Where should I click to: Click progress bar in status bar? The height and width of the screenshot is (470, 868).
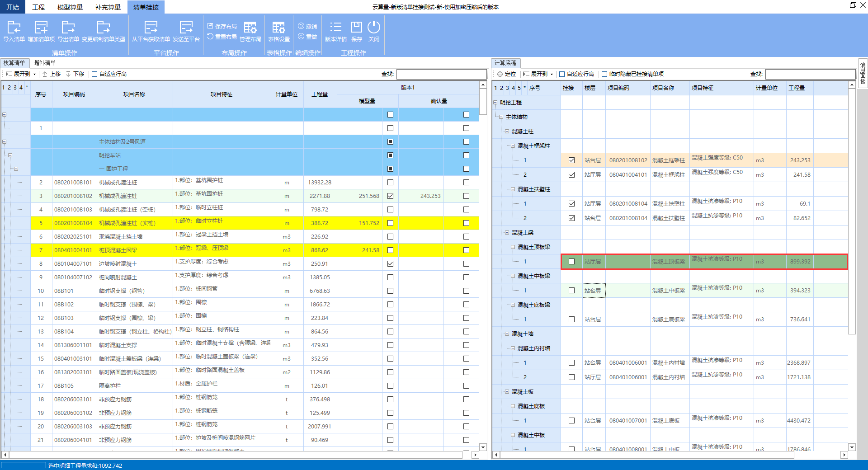click(x=24, y=465)
